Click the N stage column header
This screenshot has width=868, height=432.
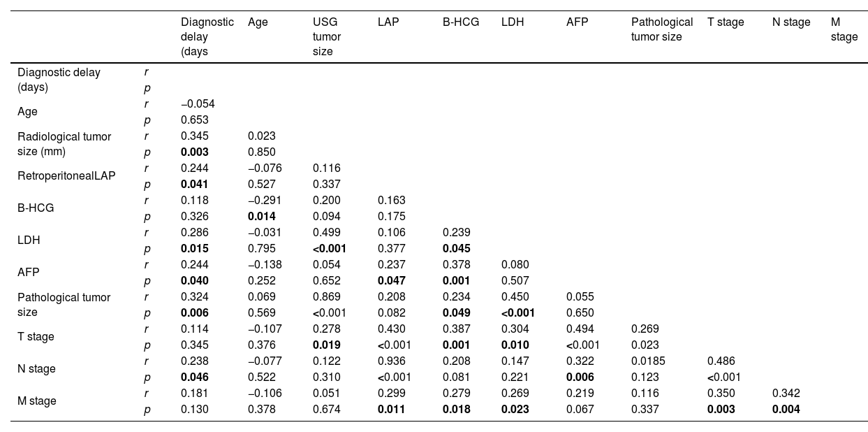(x=790, y=22)
